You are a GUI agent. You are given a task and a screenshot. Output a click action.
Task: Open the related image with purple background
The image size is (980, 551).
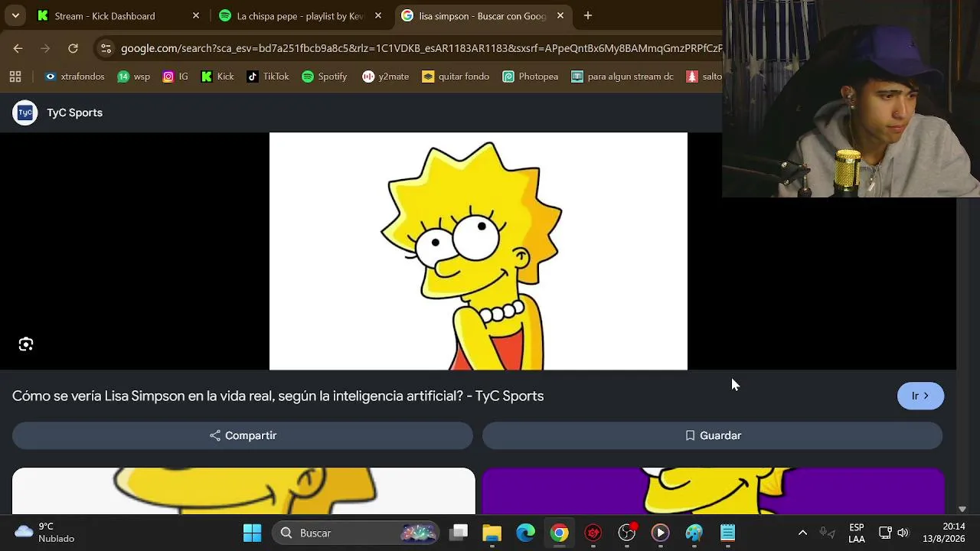click(x=714, y=491)
